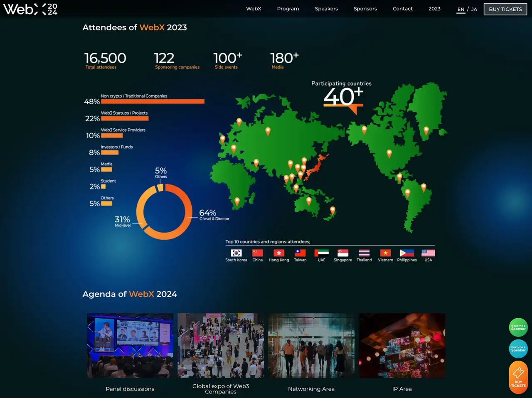The width and height of the screenshot is (532, 398).
Task: Click the floating Buy Tickets ticket icon
Action: click(518, 377)
